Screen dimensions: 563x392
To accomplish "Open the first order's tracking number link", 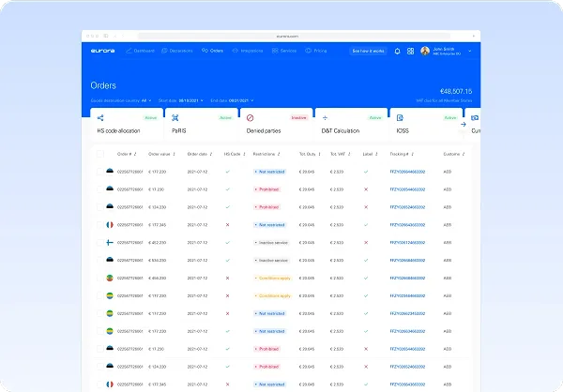I will click(x=407, y=172).
